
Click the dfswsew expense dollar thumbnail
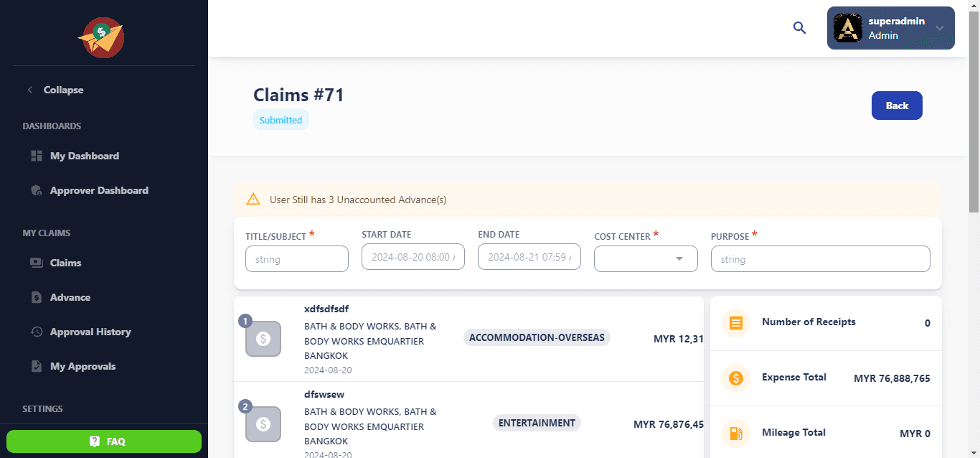(x=263, y=424)
